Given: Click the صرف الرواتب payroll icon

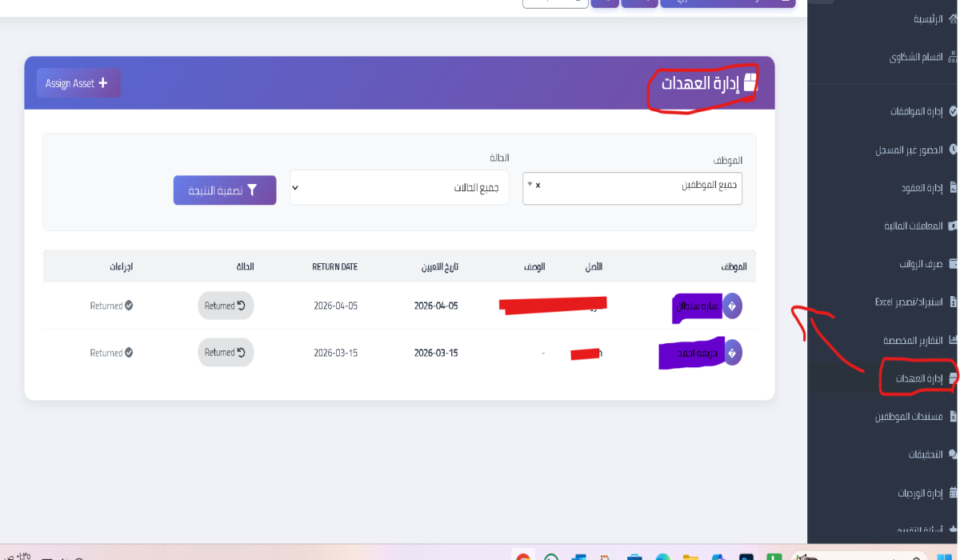Looking at the screenshot, I should coord(952,263).
